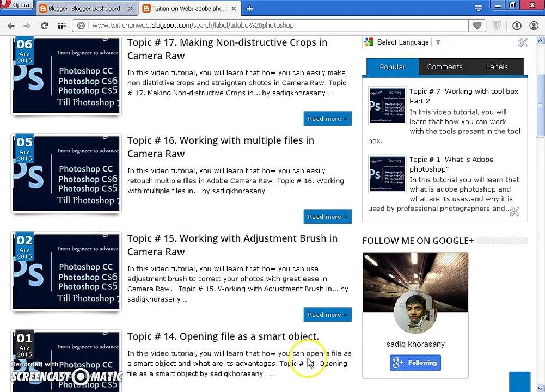The height and width of the screenshot is (392, 545).
Task: Click sadiq khorasany round profile photo
Action: (415, 313)
